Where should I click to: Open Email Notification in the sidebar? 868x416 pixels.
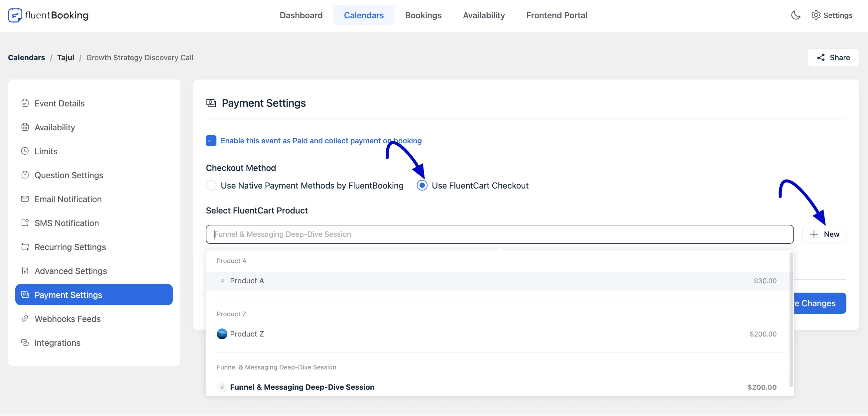tap(94, 199)
